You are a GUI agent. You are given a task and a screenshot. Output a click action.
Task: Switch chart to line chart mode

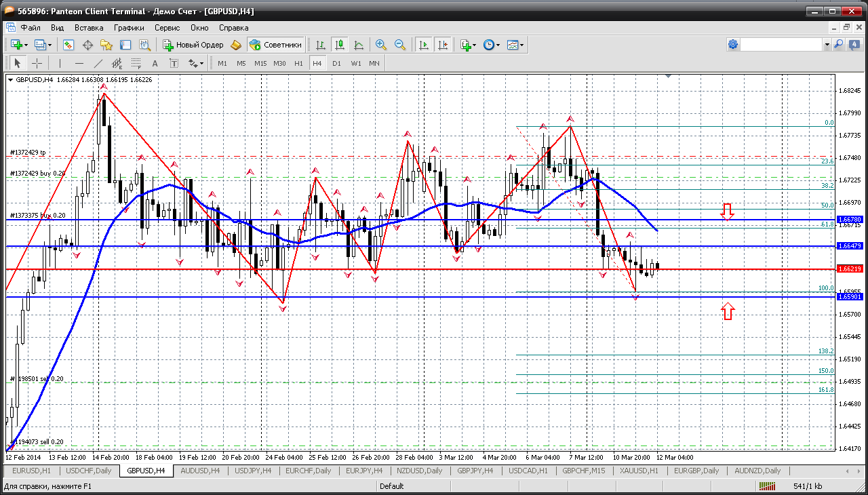point(358,45)
